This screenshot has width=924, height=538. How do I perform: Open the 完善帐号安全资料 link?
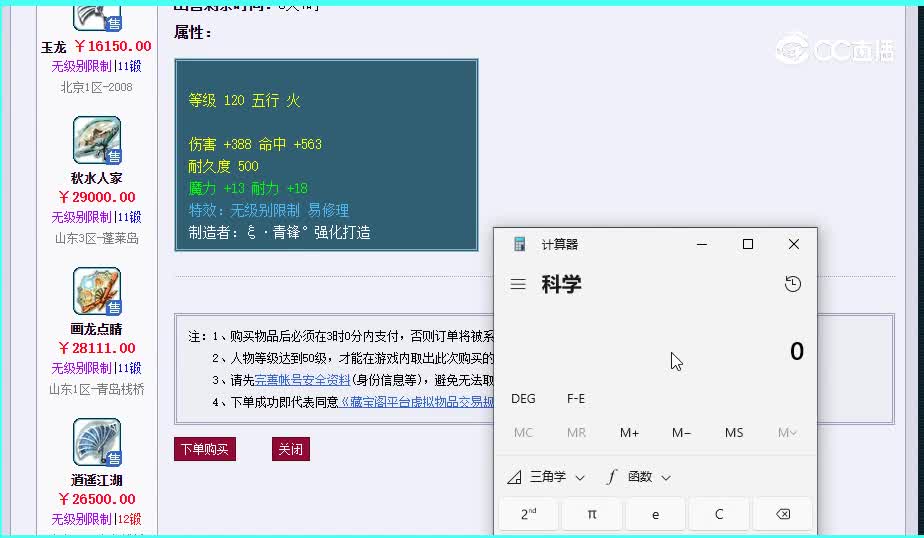302,380
